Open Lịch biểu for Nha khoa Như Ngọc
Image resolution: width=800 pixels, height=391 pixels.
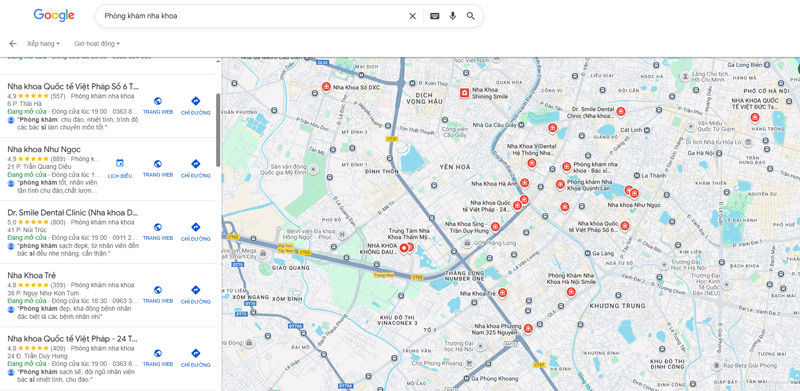point(120,169)
